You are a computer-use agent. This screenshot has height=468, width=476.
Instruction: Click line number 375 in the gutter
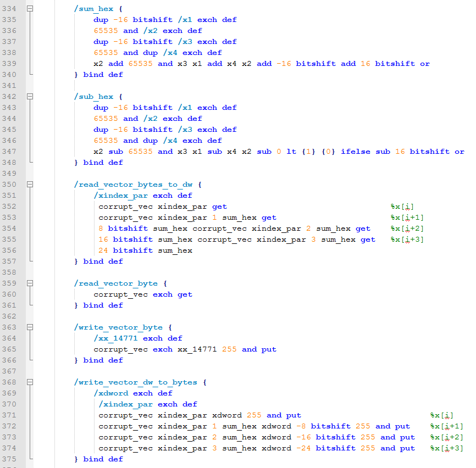(x=9, y=459)
